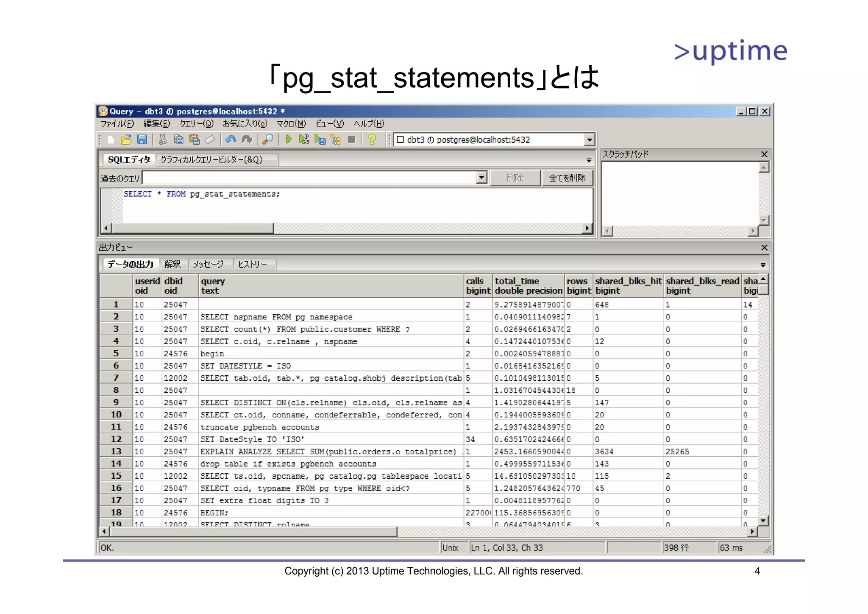Select the shared_blks_read column header
The width and height of the screenshot is (868, 614).
702,286
